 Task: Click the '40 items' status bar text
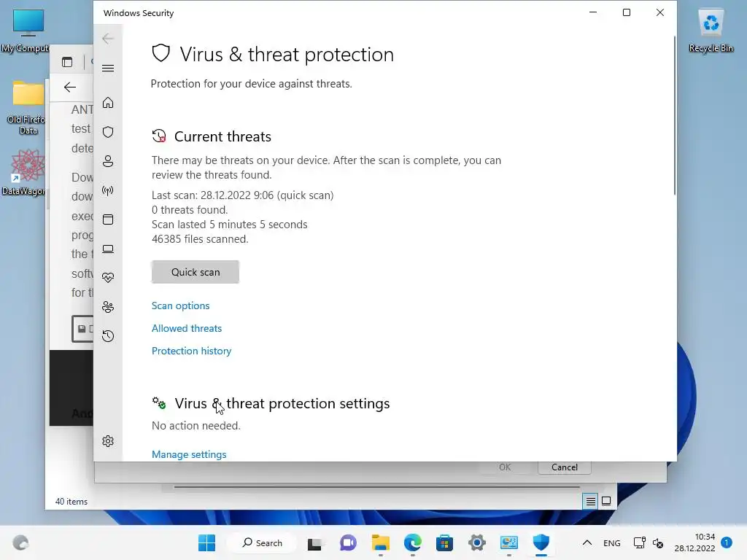point(71,502)
